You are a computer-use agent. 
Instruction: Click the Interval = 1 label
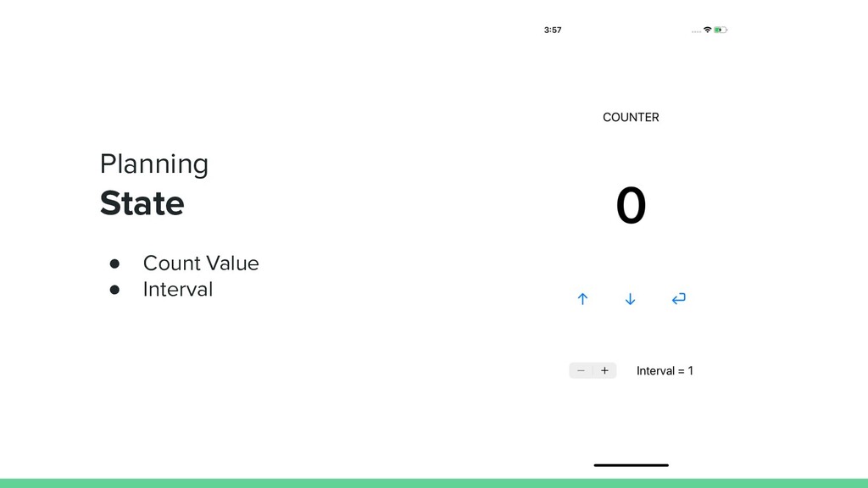point(665,371)
